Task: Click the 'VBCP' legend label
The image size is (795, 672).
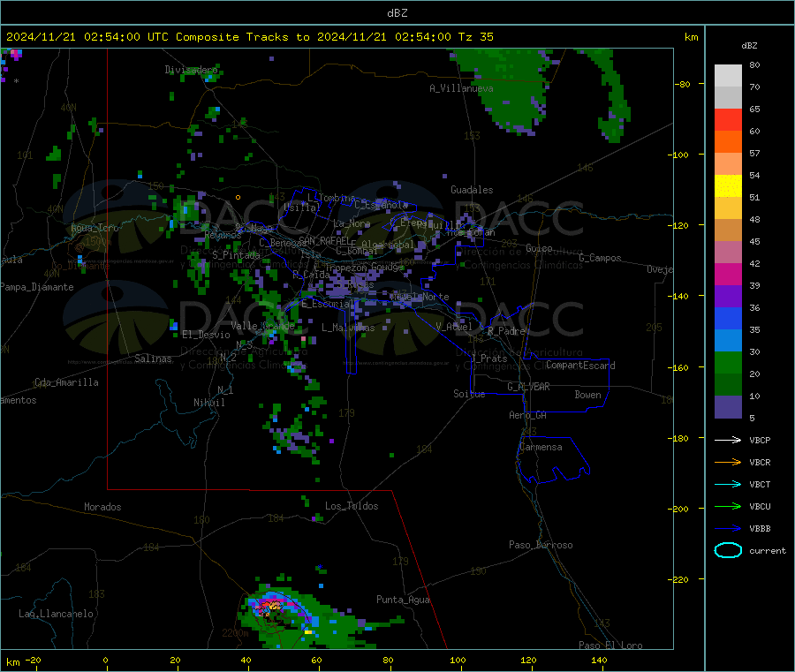Action: pos(760,440)
